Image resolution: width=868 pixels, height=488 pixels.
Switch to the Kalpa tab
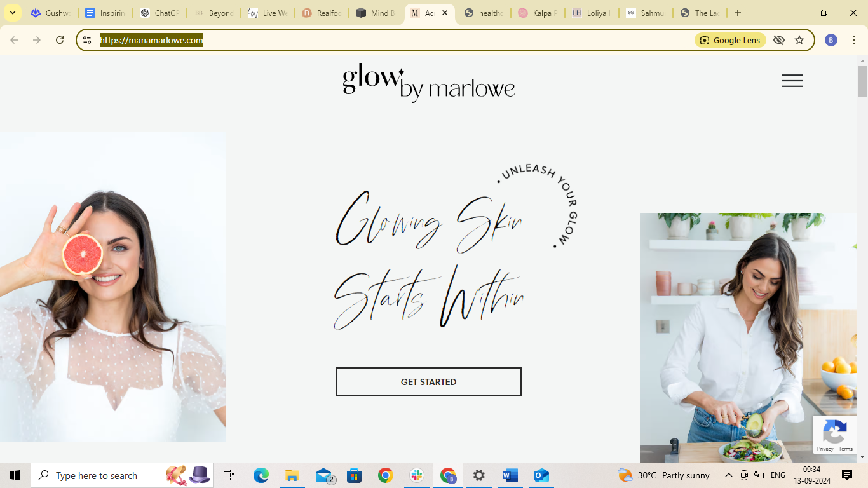[538, 13]
